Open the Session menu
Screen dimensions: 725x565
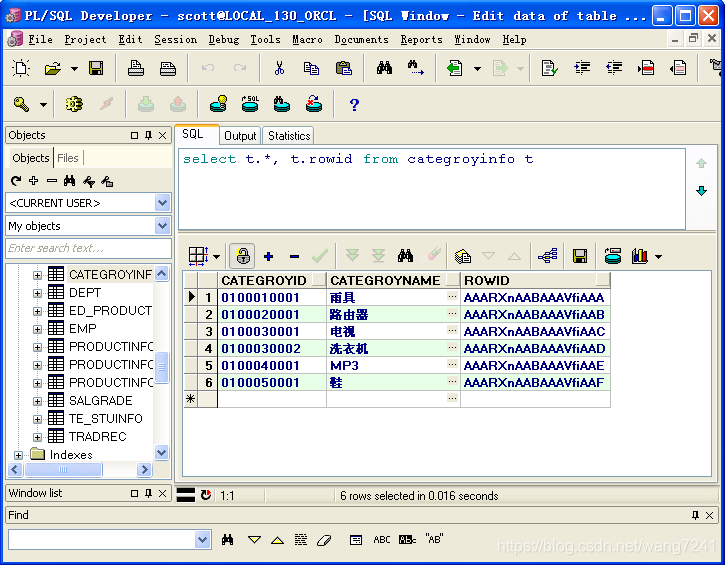[175, 40]
